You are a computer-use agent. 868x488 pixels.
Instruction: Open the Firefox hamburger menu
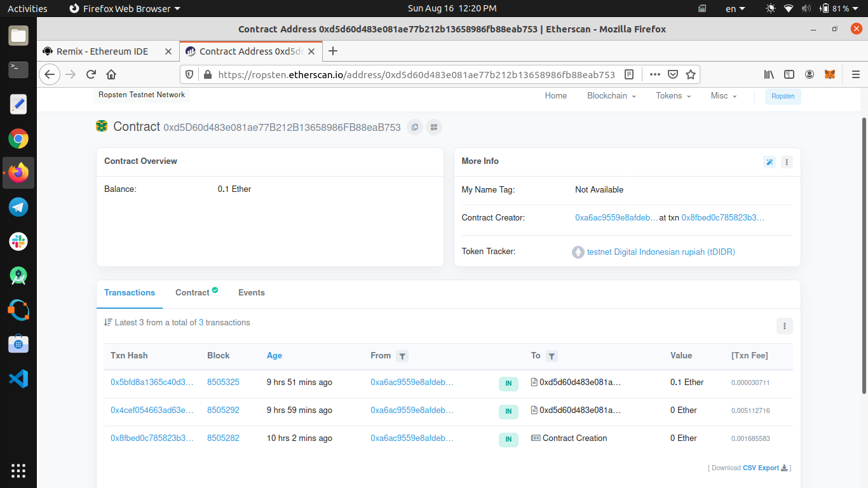(x=855, y=74)
